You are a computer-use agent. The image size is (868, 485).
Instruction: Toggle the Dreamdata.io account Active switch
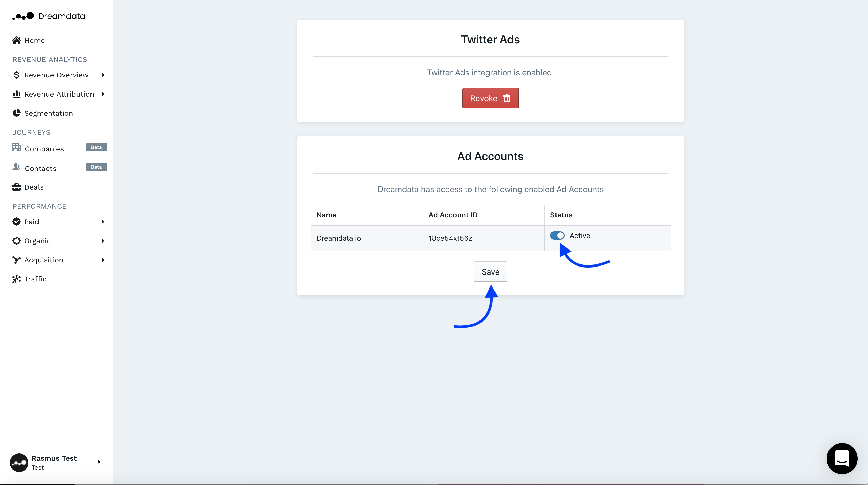click(x=557, y=236)
